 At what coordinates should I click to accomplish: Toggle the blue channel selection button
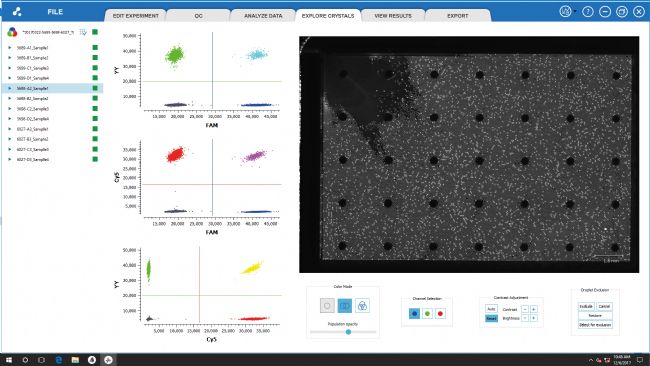414,313
